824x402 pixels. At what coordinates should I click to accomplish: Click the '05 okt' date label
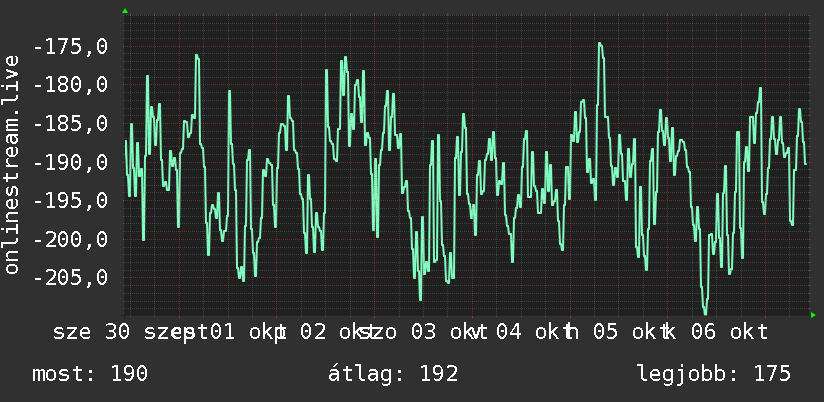click(x=630, y=332)
